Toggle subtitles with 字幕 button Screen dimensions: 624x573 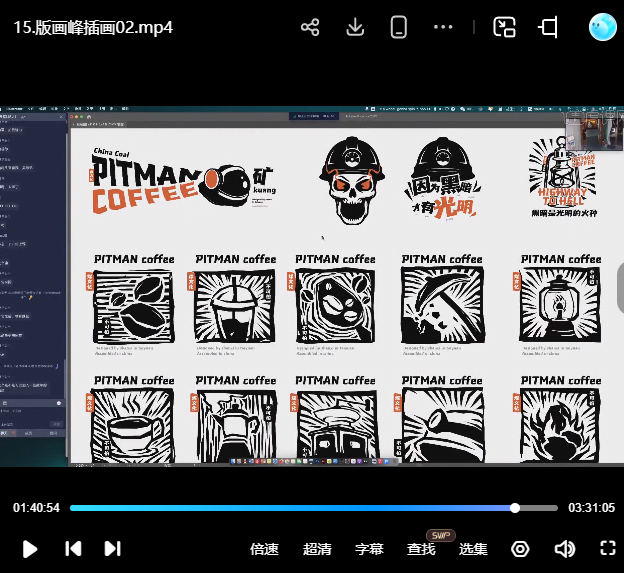point(369,549)
